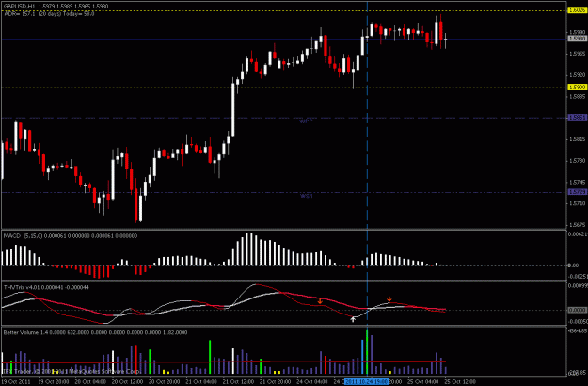Click the 20 Oct 12:00 time axis label
The width and height of the screenshot is (588, 386).
tap(127, 382)
